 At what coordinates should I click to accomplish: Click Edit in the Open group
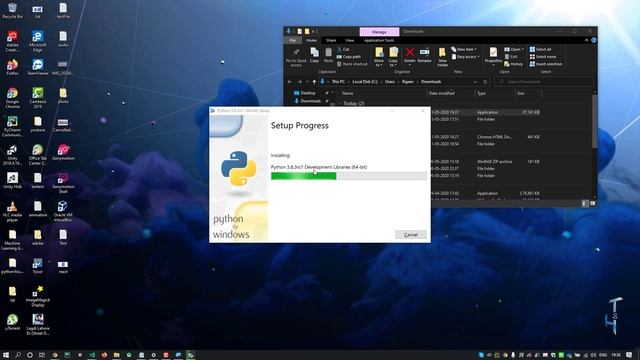[511, 57]
